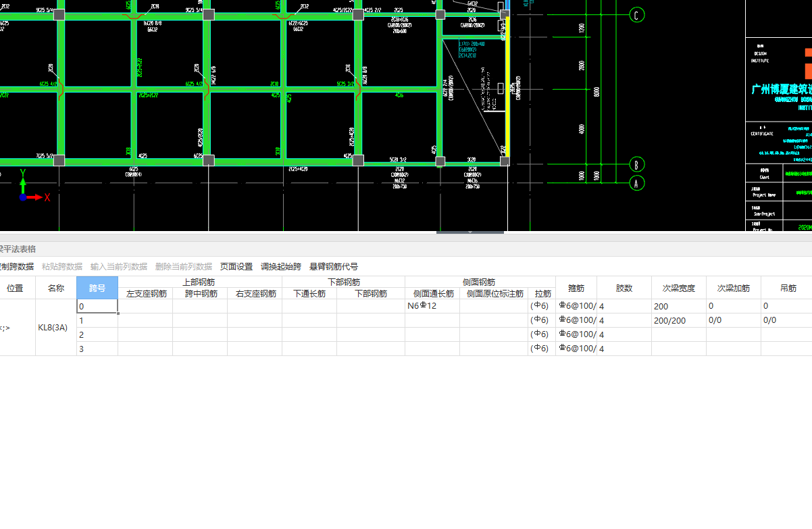Image resolution: width=812 pixels, height=529 pixels.
Task: Click the 吊筋 cell showing 0/0
Action: (x=786, y=320)
